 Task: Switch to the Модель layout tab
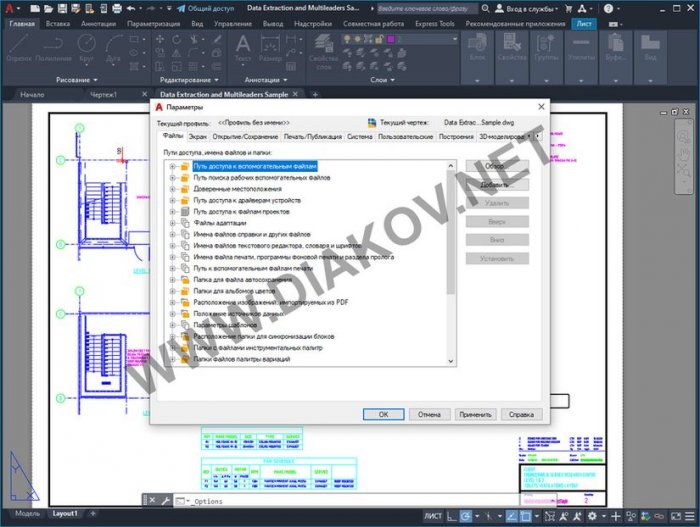[x=27, y=513]
